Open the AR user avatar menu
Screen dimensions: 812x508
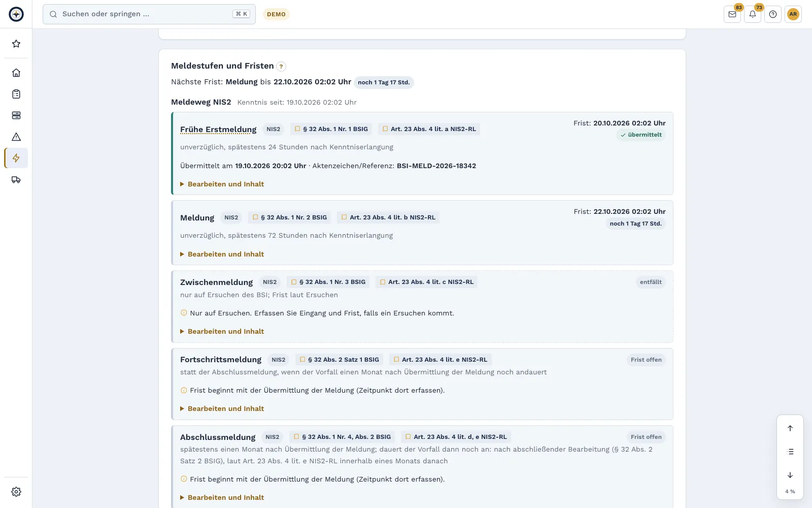click(793, 14)
